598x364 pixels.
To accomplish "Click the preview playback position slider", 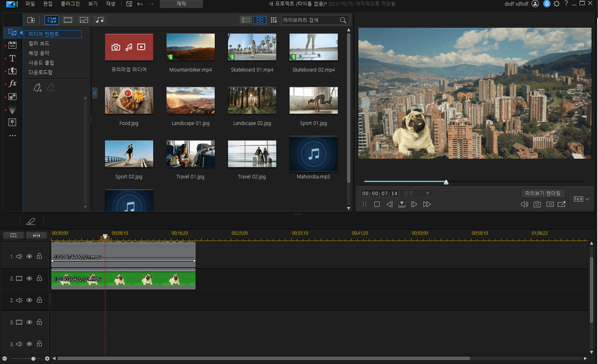I will point(446,182).
